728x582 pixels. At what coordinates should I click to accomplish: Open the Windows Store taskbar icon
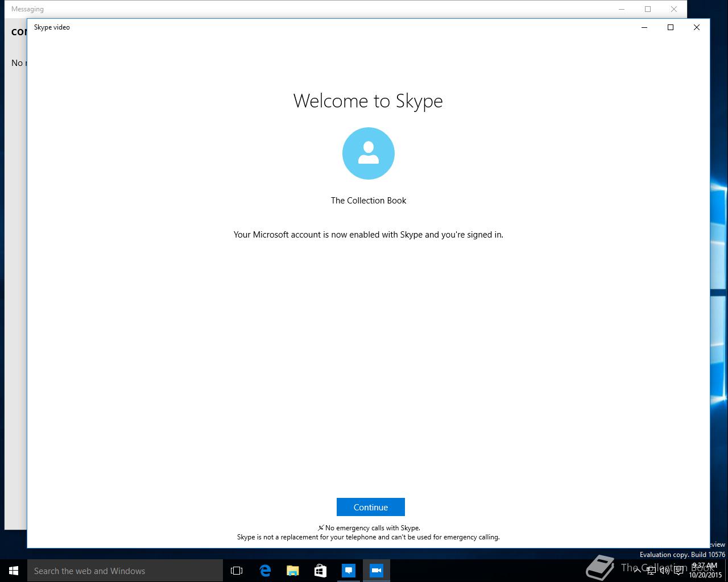[x=321, y=571]
